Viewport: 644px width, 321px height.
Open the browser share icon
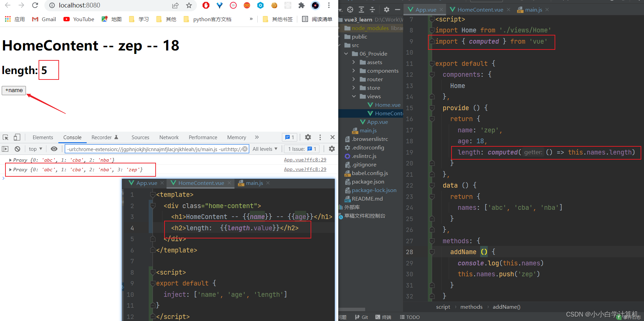pos(175,5)
